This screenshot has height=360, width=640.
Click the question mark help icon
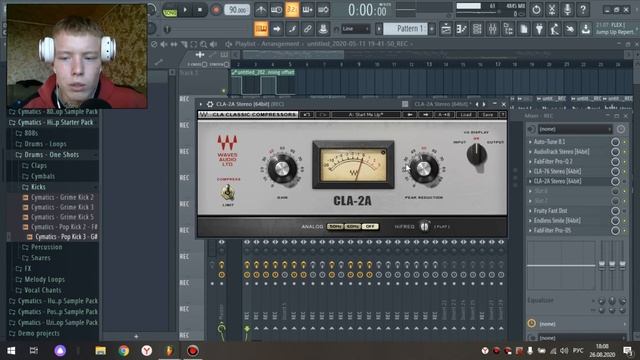point(583,9)
